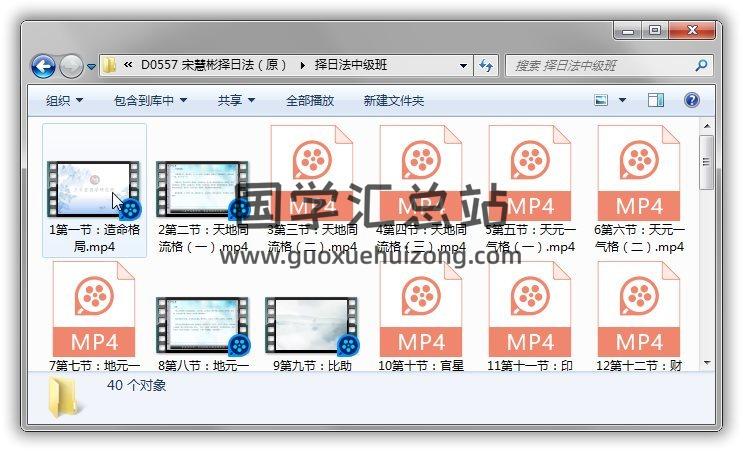Image resolution: width=743 pixels, height=452 pixels.
Task: Toggle the preview pane icon
Action: click(x=656, y=100)
